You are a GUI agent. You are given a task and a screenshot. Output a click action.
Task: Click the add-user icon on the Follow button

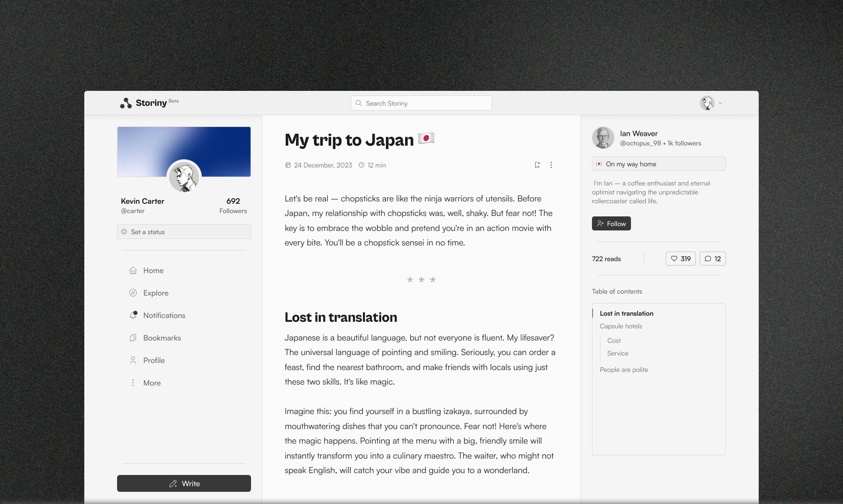tap(600, 223)
